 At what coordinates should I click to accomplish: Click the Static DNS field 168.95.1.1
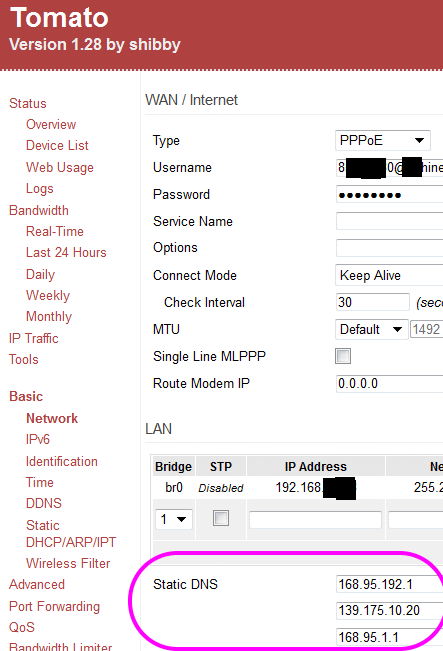point(389,637)
